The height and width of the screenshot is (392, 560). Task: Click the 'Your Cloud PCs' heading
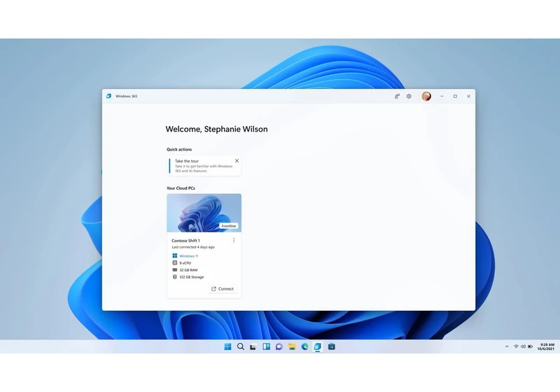181,188
